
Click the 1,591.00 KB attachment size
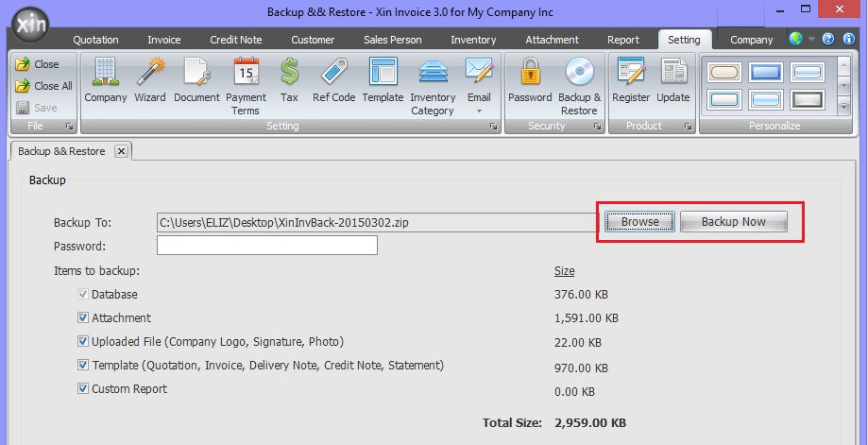(x=587, y=318)
